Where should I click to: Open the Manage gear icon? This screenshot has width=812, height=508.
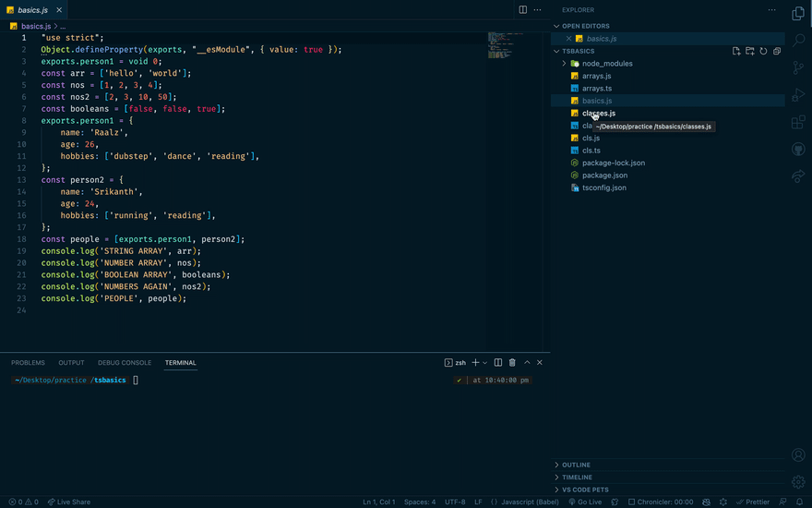[798, 481]
